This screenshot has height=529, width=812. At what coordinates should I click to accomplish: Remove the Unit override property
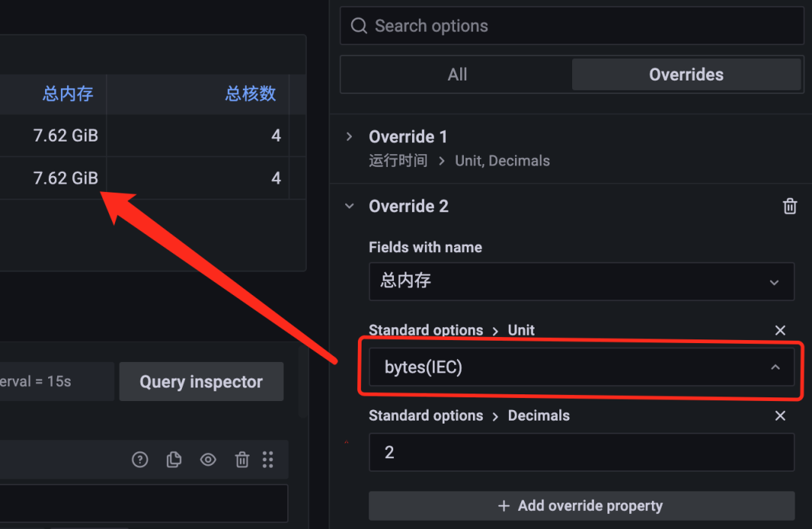780,330
